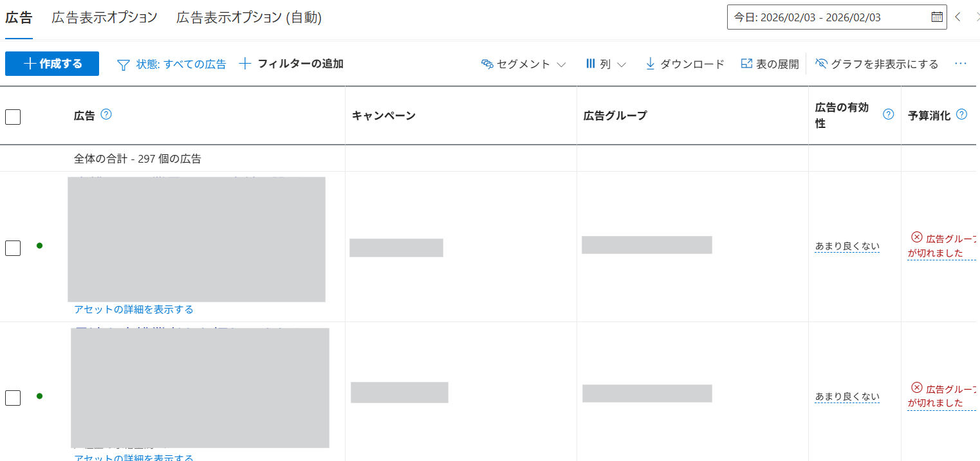980x461 pixels.
Task: Open 表の展開 to expand table
Action: click(x=770, y=64)
